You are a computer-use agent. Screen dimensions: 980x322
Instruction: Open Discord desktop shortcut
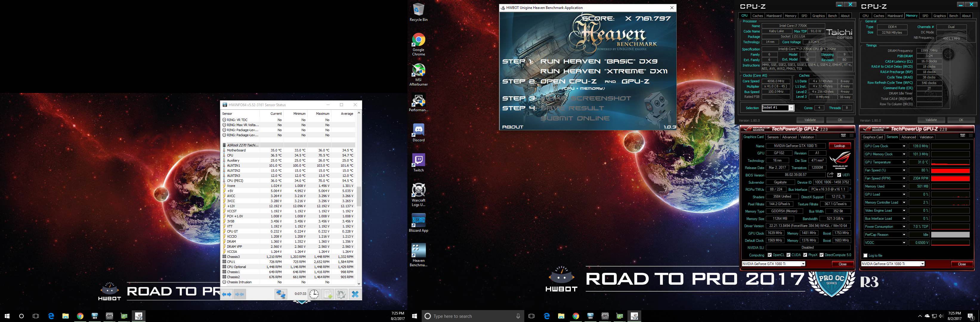(418, 133)
